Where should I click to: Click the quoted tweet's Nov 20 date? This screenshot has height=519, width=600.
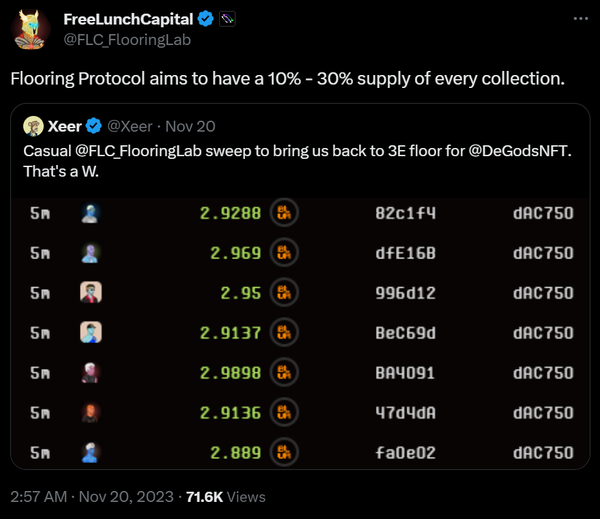click(x=191, y=126)
